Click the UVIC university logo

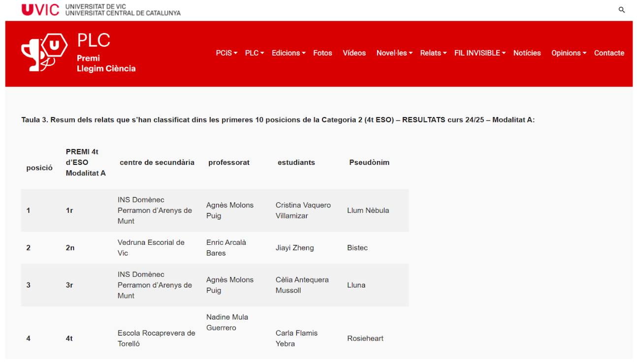pos(40,10)
